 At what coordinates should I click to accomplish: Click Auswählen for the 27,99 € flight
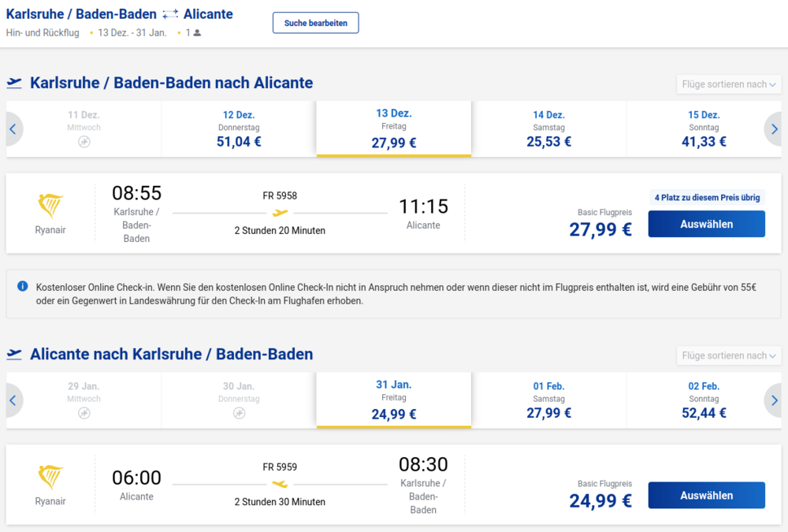pos(706,224)
